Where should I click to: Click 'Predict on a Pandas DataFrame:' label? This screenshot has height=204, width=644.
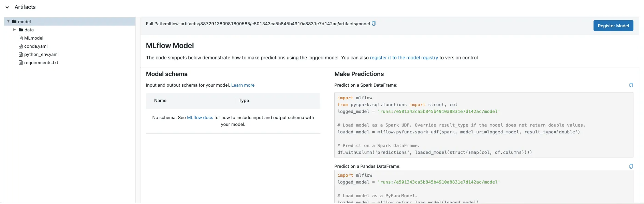point(367,166)
